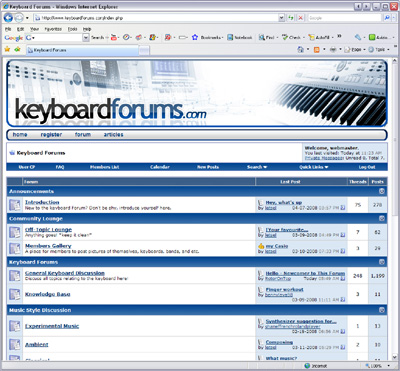400x371 pixels.
Task: Click the page vertical scrollbar
Action: click(395, 208)
